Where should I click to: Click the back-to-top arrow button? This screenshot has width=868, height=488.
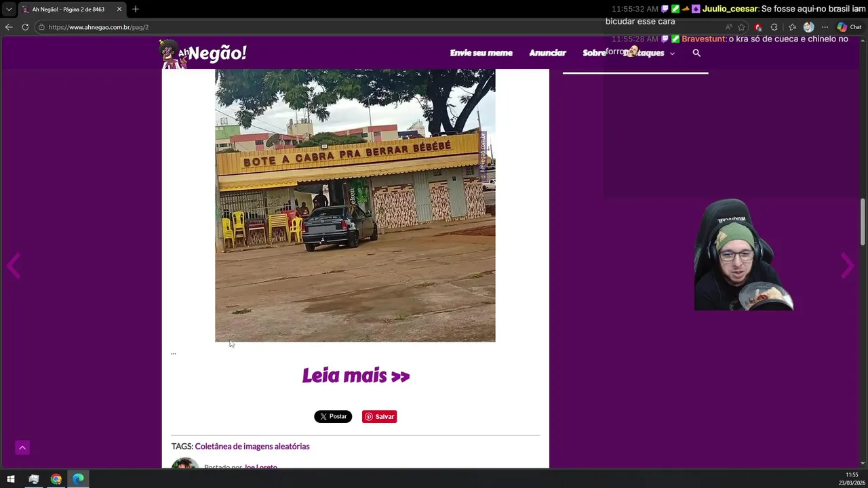pos(22,447)
